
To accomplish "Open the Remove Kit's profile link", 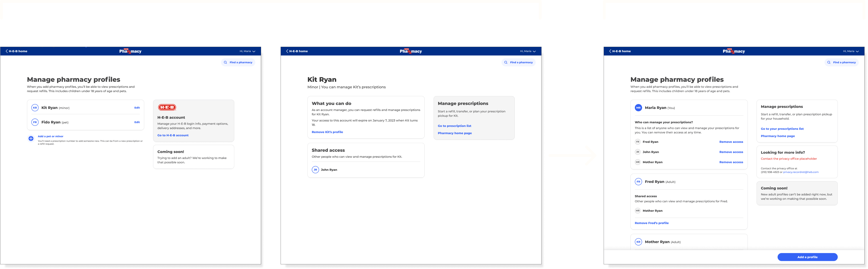I will [x=327, y=132].
